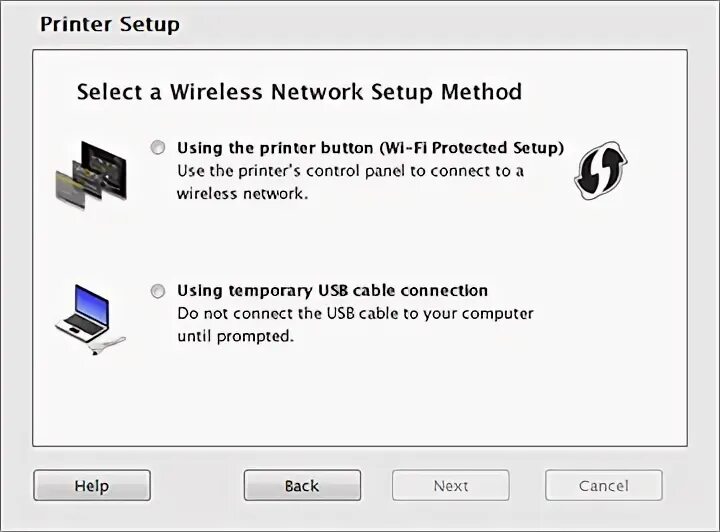Click 'Select a Wireless Network Setup Method' heading
This screenshot has width=720, height=532.
[x=299, y=92]
